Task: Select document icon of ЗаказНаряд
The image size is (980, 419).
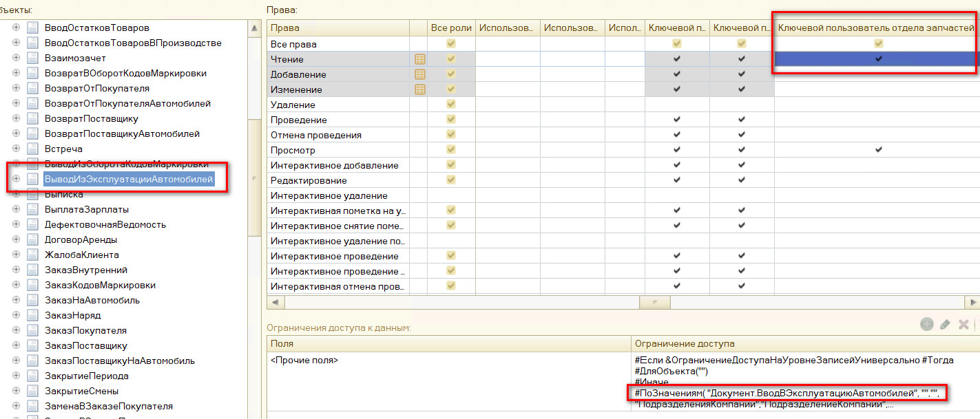Action: [x=32, y=315]
